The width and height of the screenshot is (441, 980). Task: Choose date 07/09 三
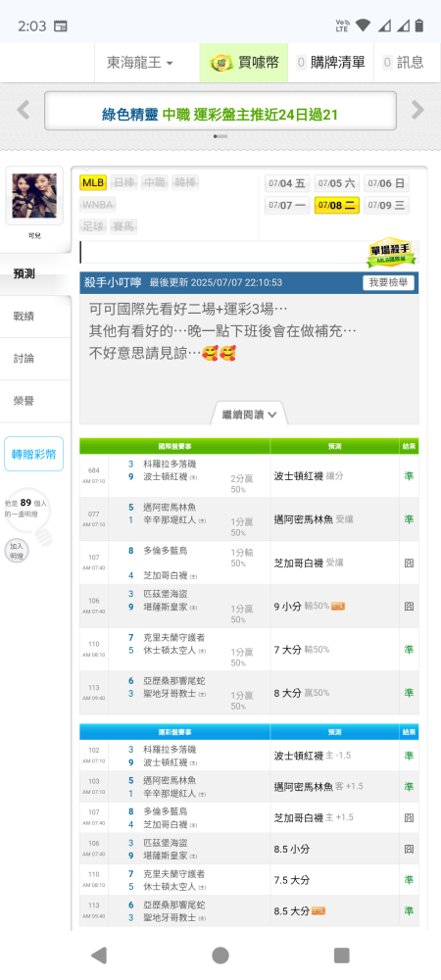387,205
